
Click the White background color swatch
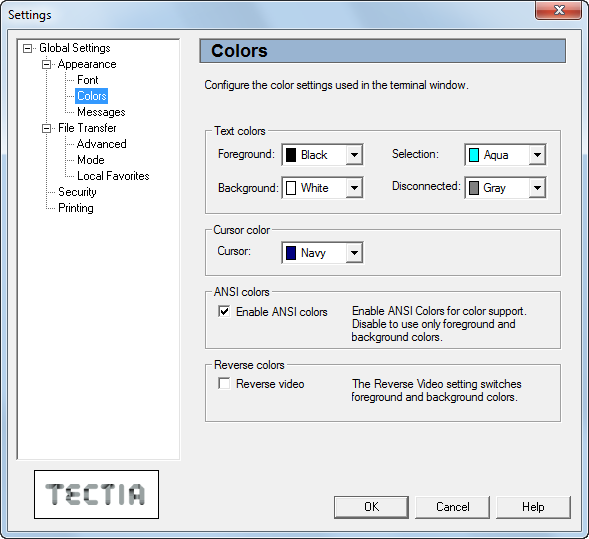(x=291, y=188)
